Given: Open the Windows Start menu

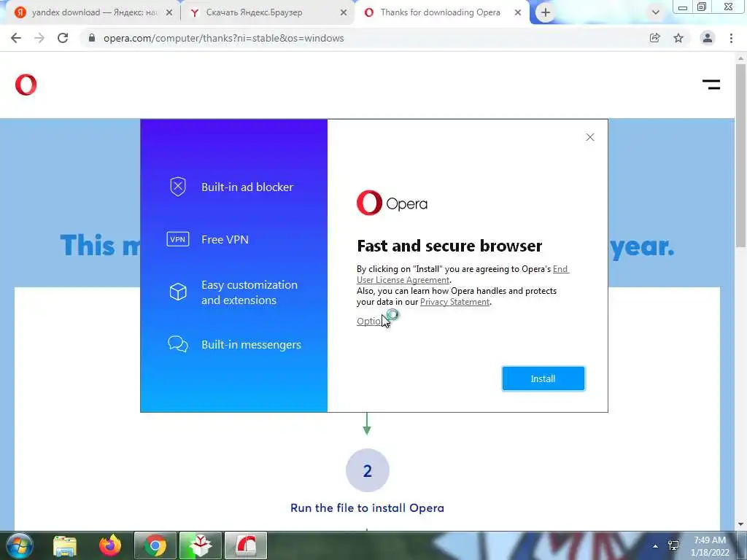Looking at the screenshot, I should pyautogui.click(x=19, y=545).
